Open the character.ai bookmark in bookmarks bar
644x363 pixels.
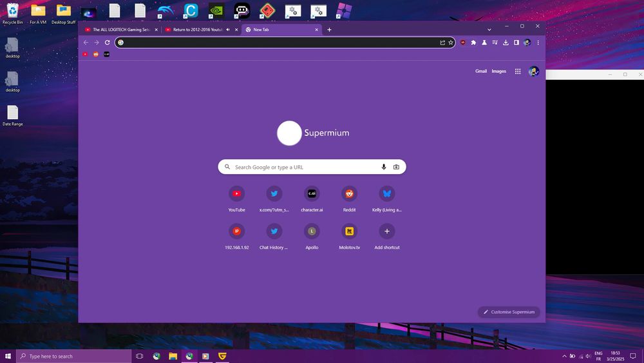(106, 54)
